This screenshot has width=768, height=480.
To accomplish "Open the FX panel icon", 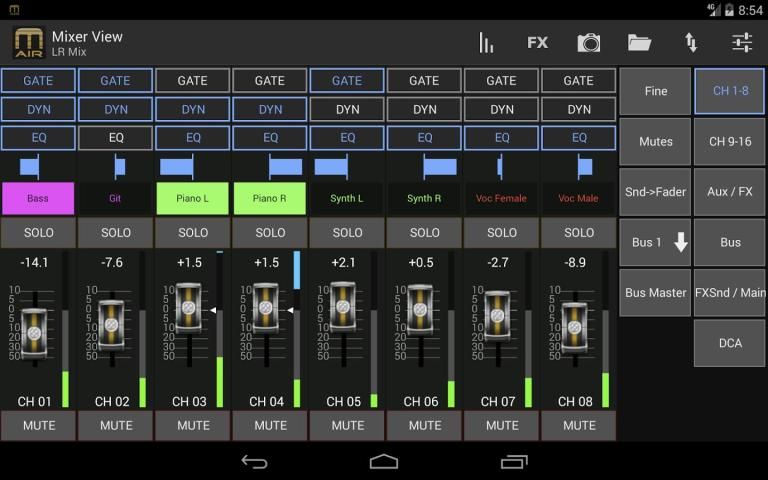I will [x=538, y=42].
